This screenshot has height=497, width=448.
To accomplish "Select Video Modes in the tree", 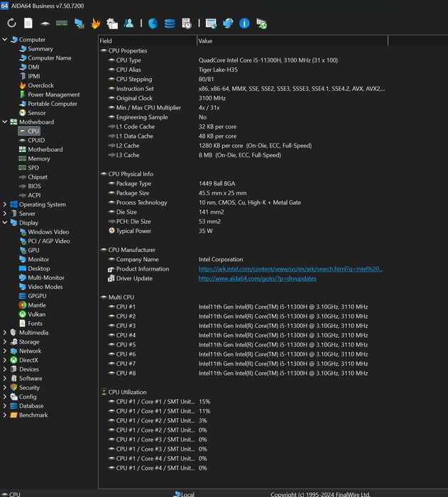I will click(x=45, y=287).
